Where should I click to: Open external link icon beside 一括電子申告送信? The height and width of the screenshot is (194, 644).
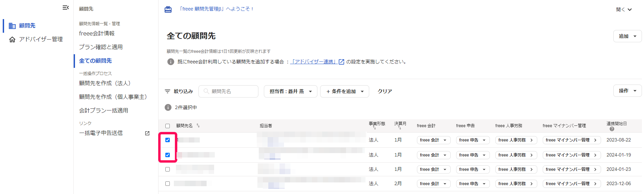coord(147,133)
